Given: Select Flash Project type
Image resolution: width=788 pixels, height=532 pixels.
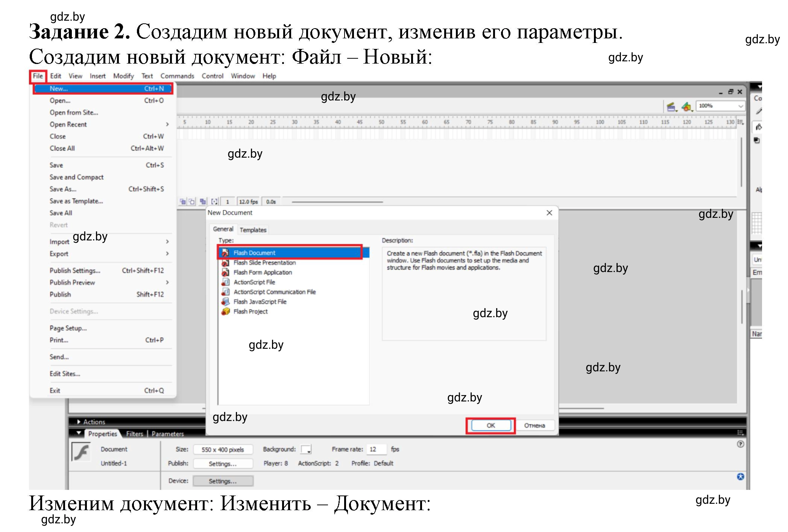Looking at the screenshot, I should (251, 312).
